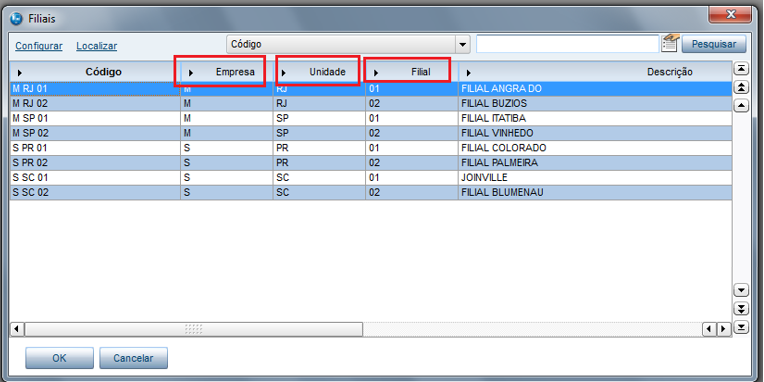The width and height of the screenshot is (764, 382).
Task: Click the arrow on the Empresa column header
Action: tap(191, 73)
